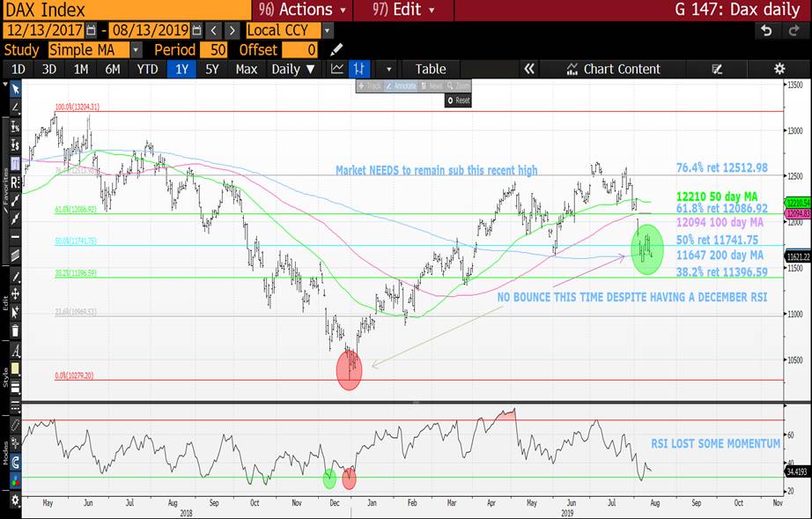
Task: Toggle the magnet snap mode
Action: (16, 462)
